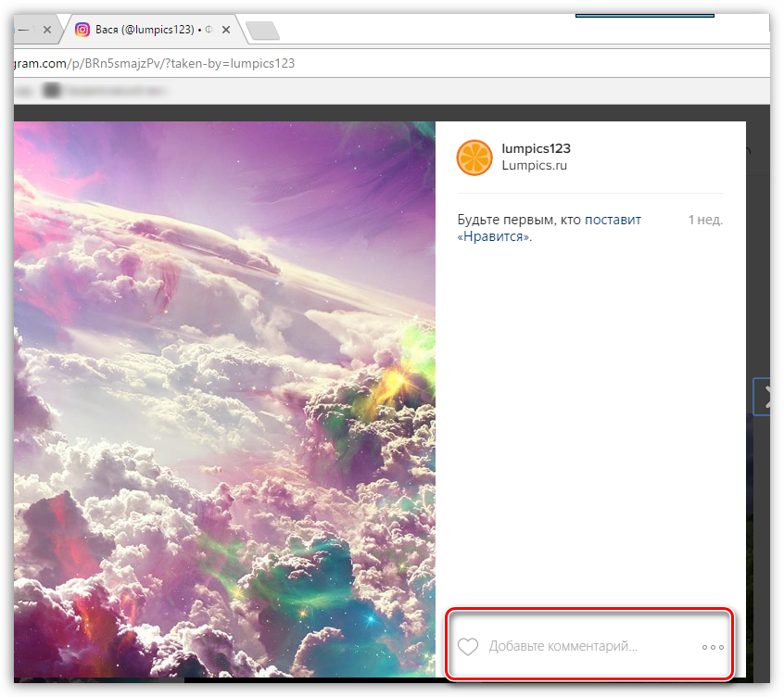Viewport: 784px width, 697px height.
Task: Open the lumpics123 orange avatar
Action: pyautogui.click(x=474, y=157)
